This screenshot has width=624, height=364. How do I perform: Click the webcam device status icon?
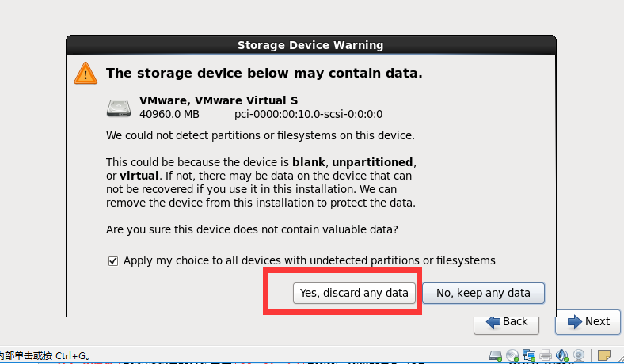[579, 355]
